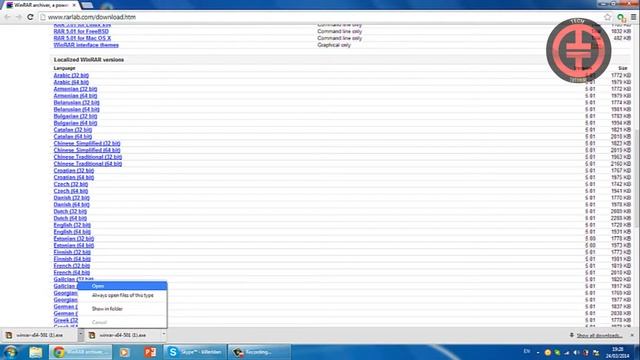Select Always open files of this type
640x360 pixels.
tap(122, 295)
